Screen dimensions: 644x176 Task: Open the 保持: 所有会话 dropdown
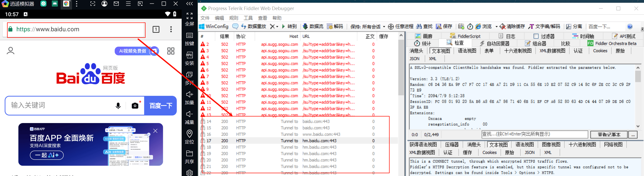[x=368, y=26]
